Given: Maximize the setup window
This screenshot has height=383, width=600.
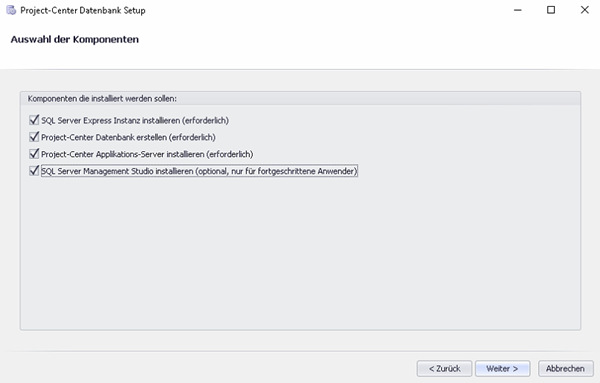Looking at the screenshot, I should 551,10.
